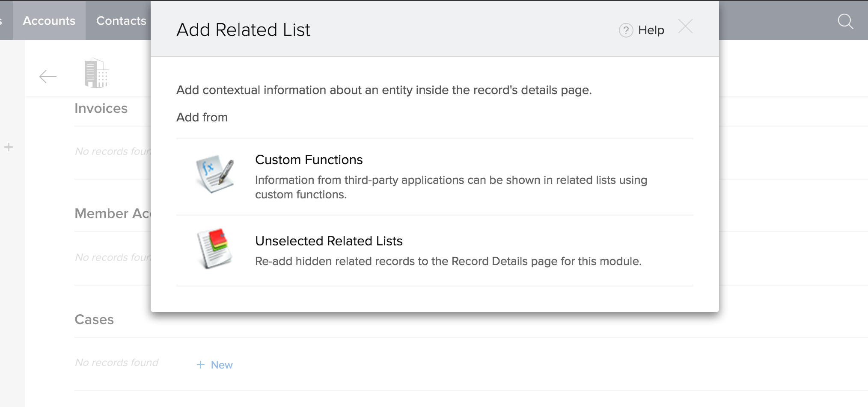868x407 pixels.
Task: Go back using the left arrow icon
Action: [x=48, y=77]
